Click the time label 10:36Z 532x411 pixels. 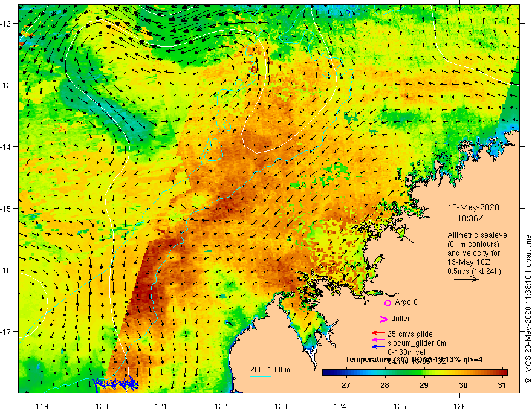pyautogui.click(x=470, y=218)
